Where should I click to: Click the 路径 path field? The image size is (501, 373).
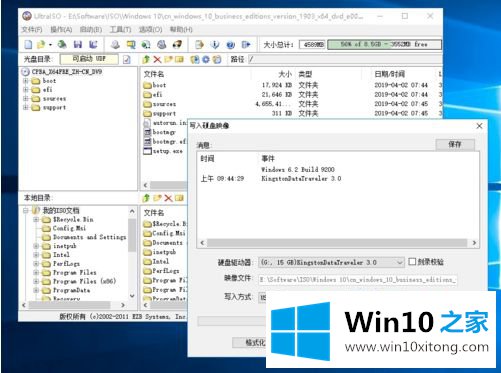point(345,59)
